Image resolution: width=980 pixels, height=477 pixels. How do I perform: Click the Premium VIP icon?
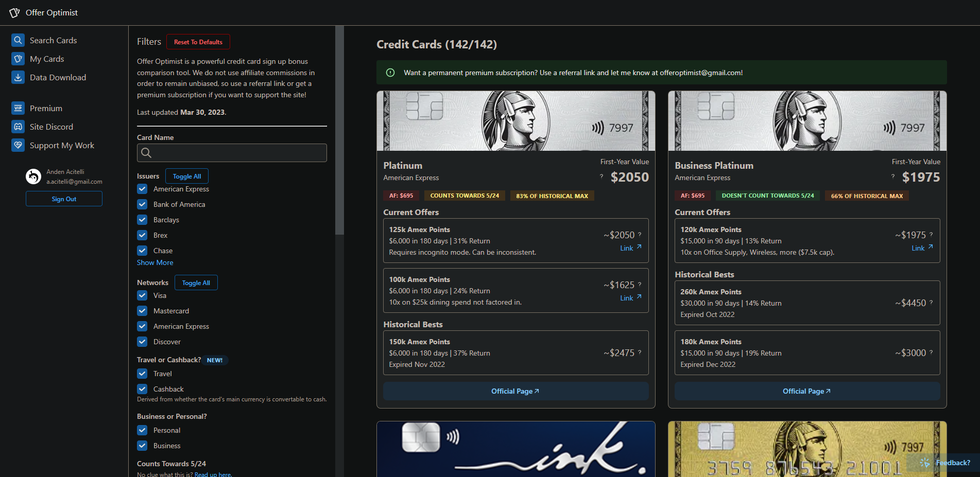(x=18, y=108)
